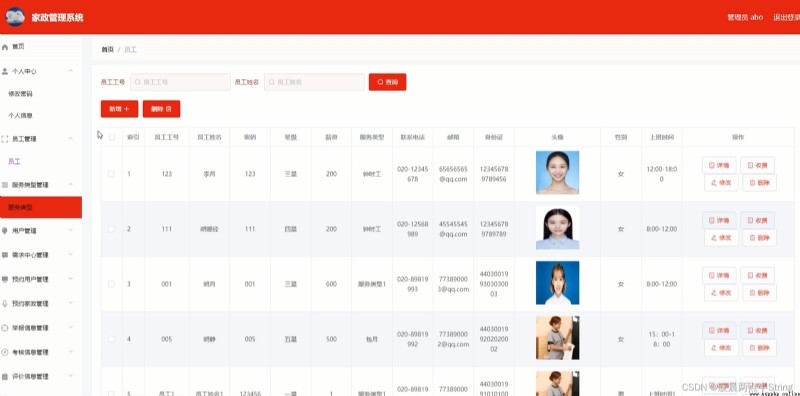Viewport: 800px width, 396px height.
Task: Collapse the 个人中心 menu chevron
Action: coord(70,70)
